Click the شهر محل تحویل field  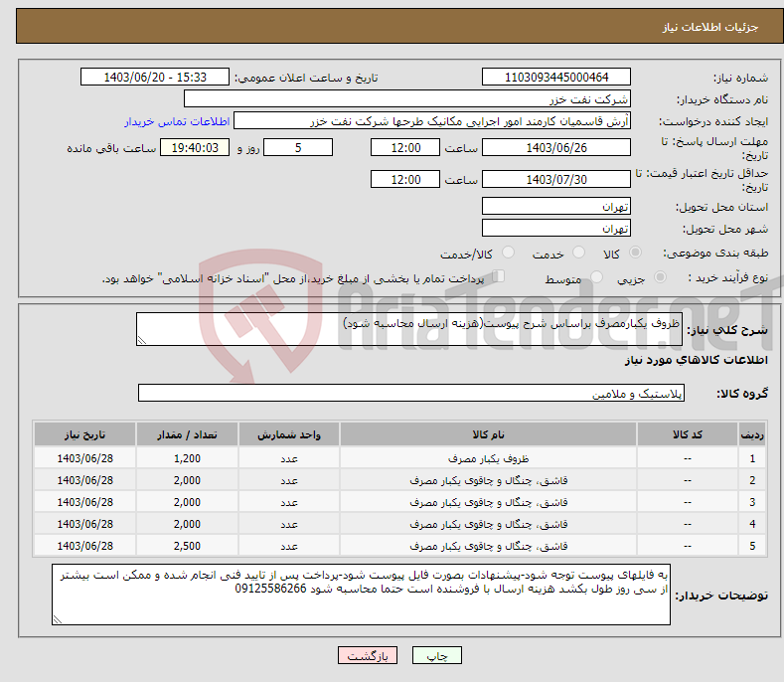556,228
